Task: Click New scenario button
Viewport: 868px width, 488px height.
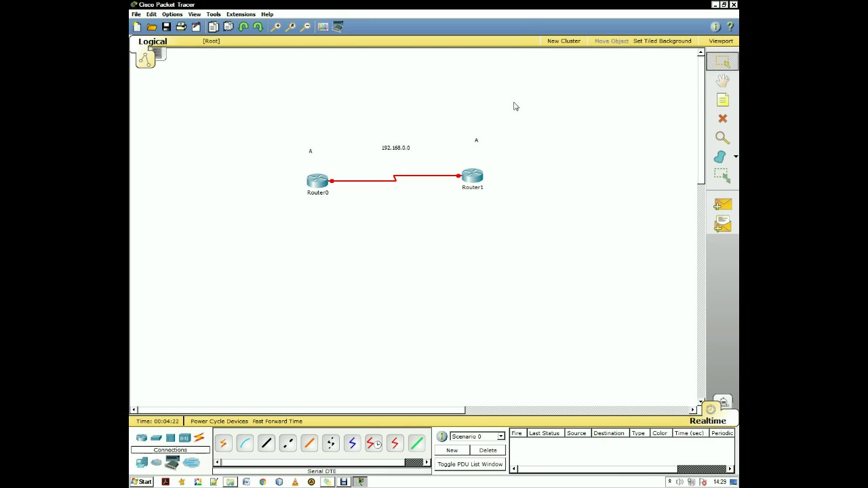Action: coord(452,450)
